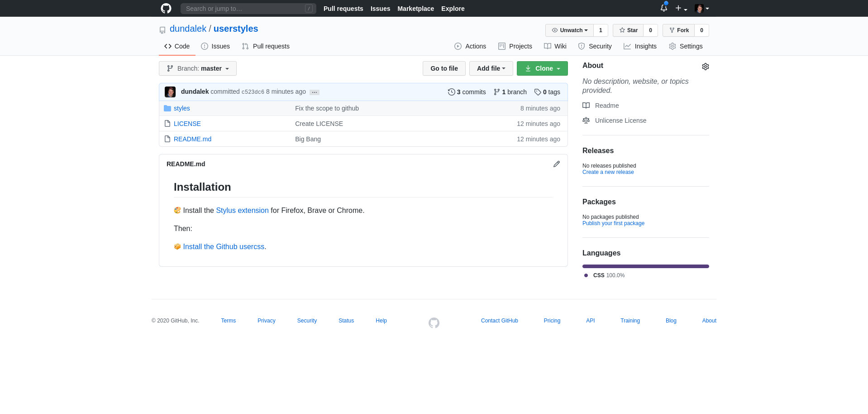Focus the Search or jump to field
Image resolution: width=868 pixels, height=414 pixels.
(248, 9)
